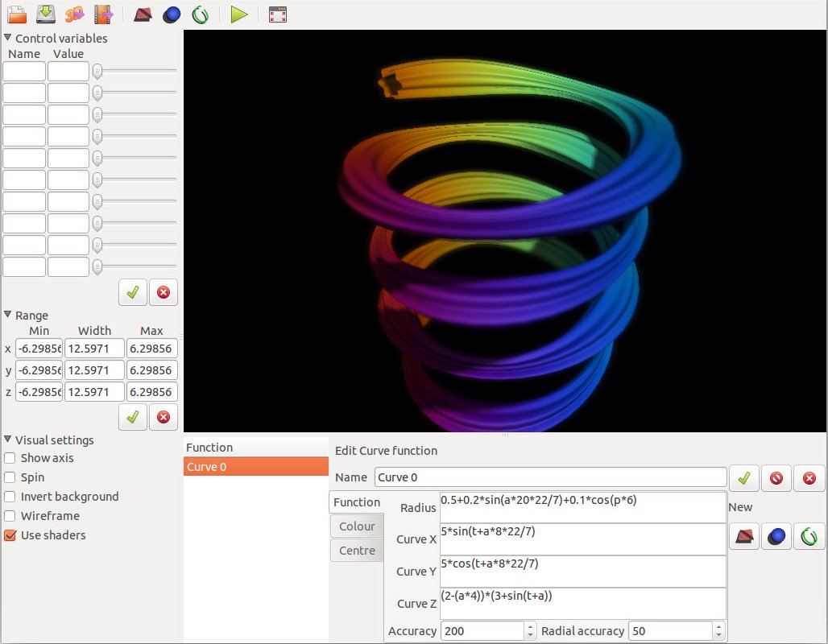The height and width of the screenshot is (644, 828).
Task: Add a new sphere from the top toolbar
Action: point(172,14)
